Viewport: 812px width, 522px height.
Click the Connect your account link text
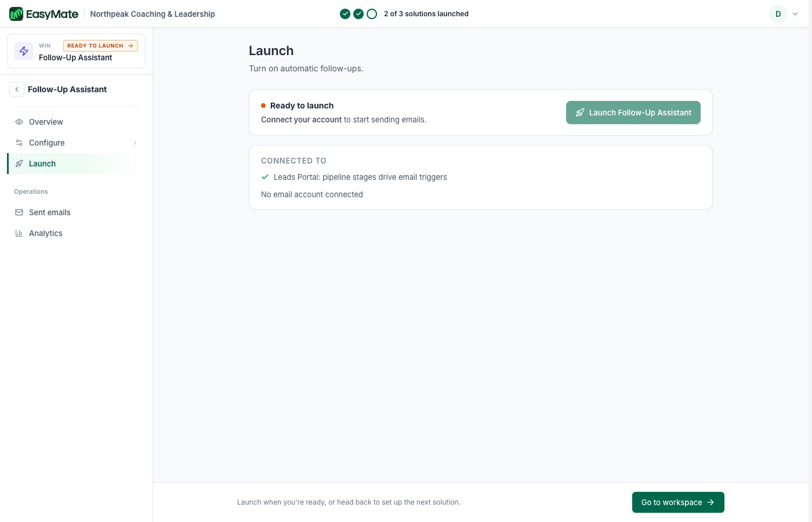[302, 119]
